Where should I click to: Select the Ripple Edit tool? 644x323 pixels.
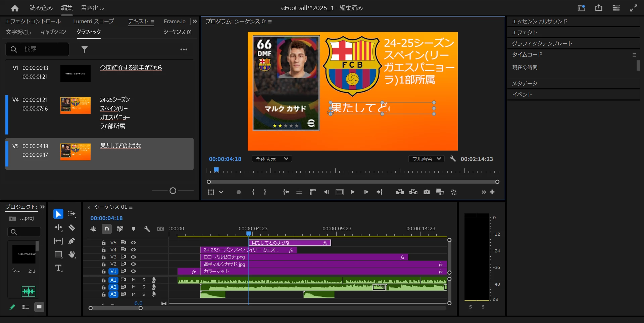(x=58, y=228)
